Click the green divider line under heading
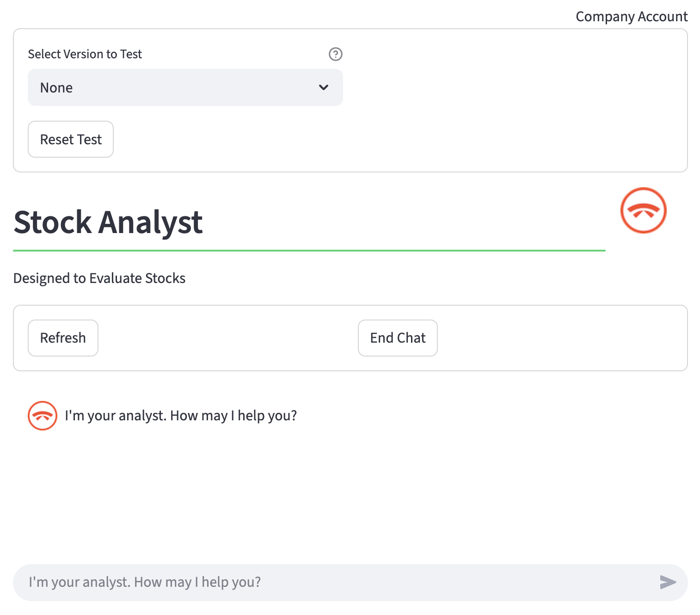Image resolution: width=700 pixels, height=615 pixels. coord(309,251)
